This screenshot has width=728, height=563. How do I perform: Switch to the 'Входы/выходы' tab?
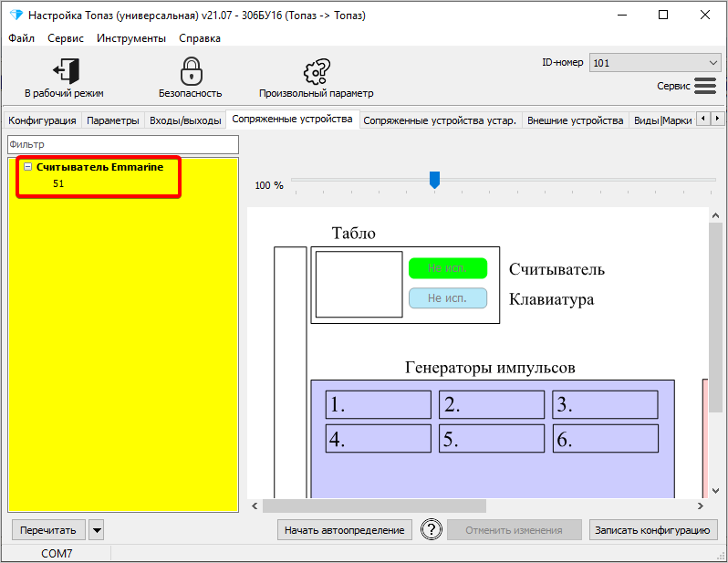185,120
